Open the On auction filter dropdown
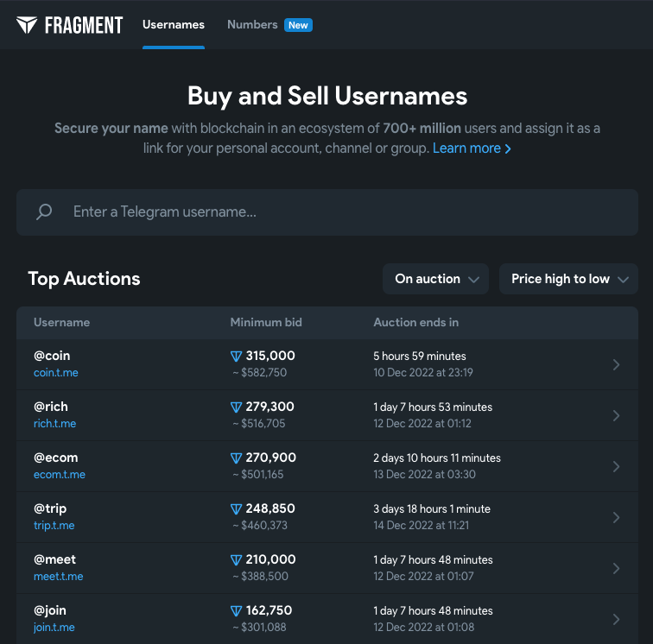 tap(435, 279)
